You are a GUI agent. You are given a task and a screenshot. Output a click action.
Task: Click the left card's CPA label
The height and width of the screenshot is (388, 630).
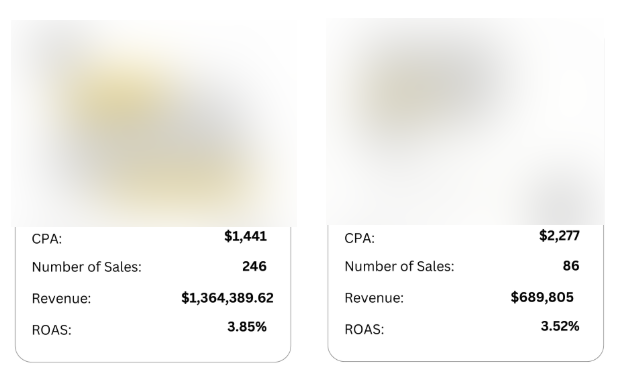[x=47, y=239]
